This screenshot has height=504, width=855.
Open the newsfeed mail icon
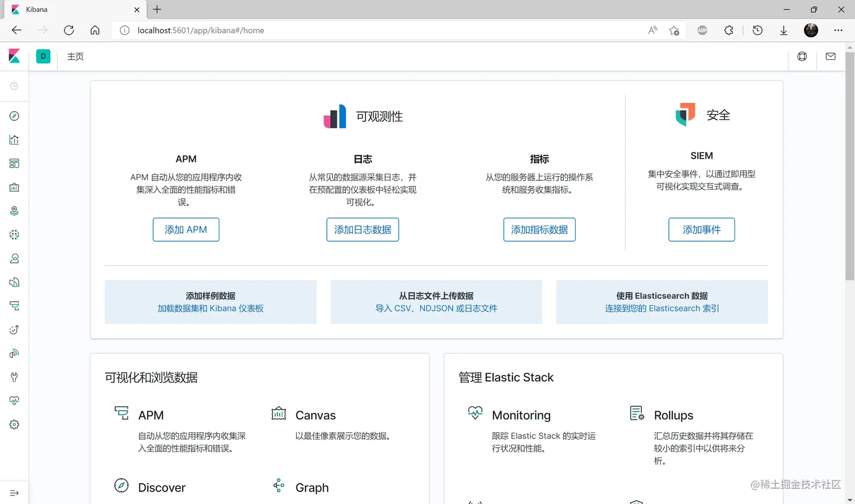click(831, 57)
